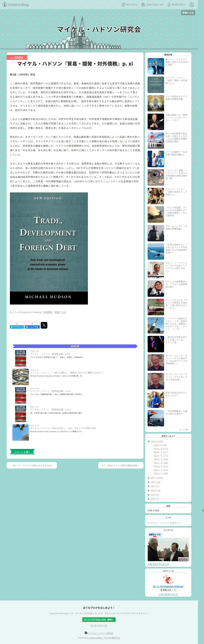Click the ＋読者になる profile button
Viewport: 204px width, 644px height.
pyautogui.click(x=166, y=590)
